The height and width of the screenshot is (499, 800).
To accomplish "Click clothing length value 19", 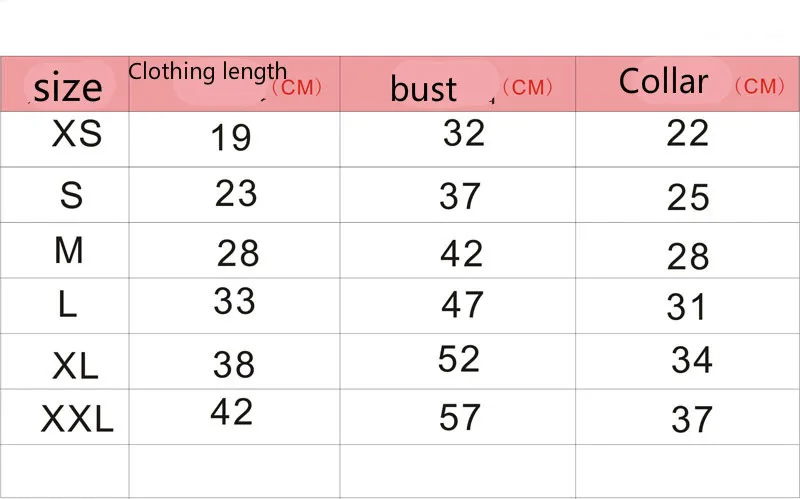I will click(231, 138).
